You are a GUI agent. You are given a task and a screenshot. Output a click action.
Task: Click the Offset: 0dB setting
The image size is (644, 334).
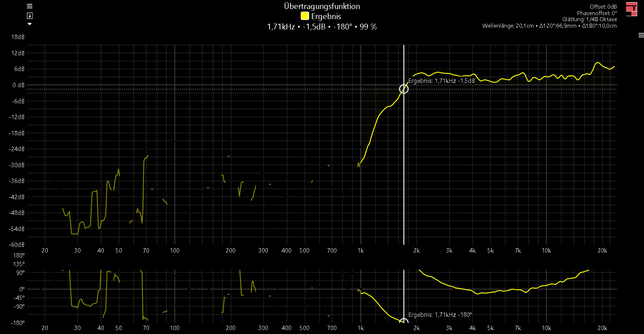click(x=603, y=6)
